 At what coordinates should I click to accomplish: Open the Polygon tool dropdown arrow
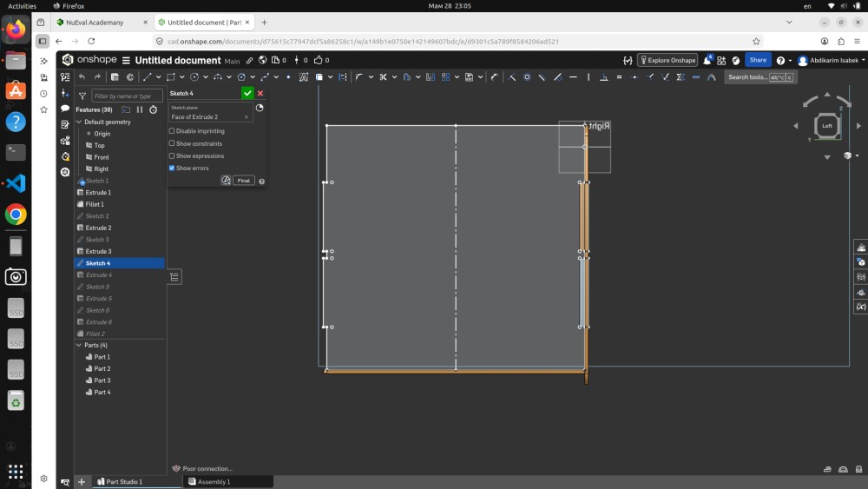click(253, 77)
